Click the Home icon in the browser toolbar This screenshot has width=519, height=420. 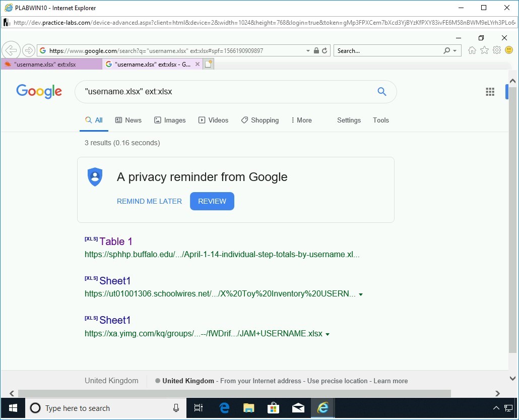click(x=472, y=50)
